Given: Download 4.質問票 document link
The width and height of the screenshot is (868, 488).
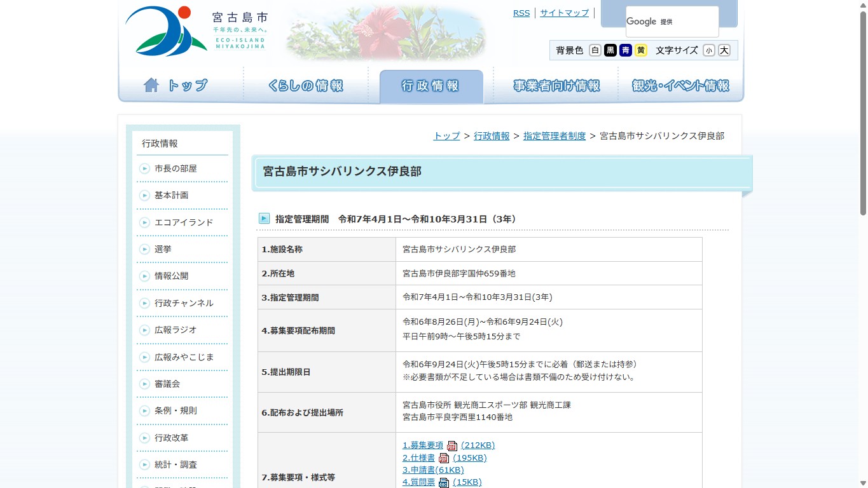Looking at the screenshot, I should click(418, 482).
